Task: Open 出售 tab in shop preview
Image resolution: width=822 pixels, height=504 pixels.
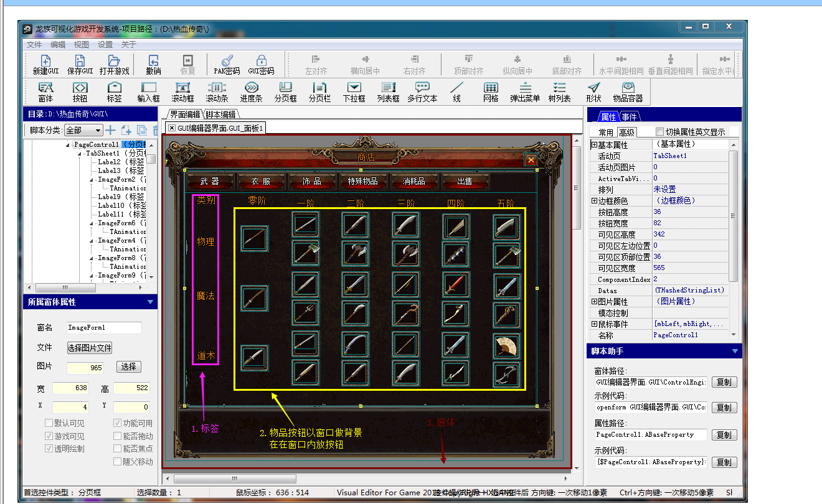Action: pyautogui.click(x=465, y=181)
